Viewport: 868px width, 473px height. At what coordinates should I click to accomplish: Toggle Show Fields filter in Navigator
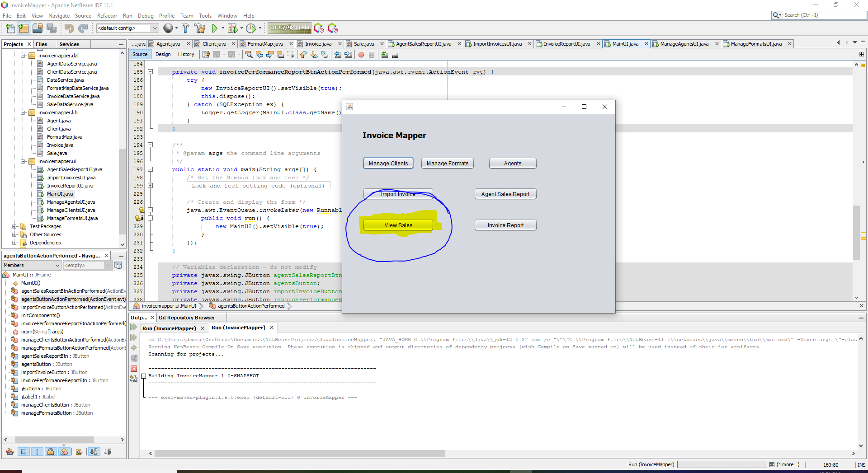point(24,451)
